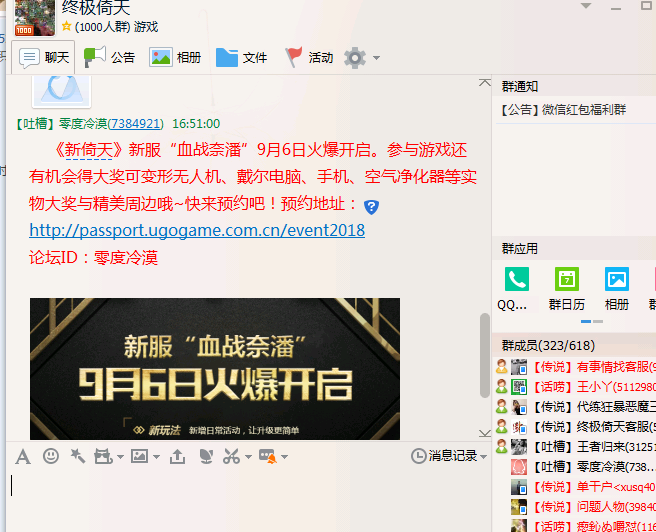
Task: Click the flower gift icon
Action: click(x=206, y=456)
